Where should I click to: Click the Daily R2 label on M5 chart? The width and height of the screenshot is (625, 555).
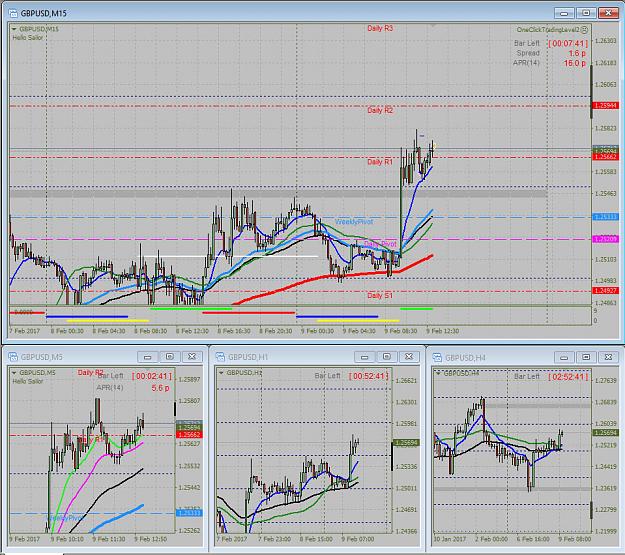tap(90, 373)
